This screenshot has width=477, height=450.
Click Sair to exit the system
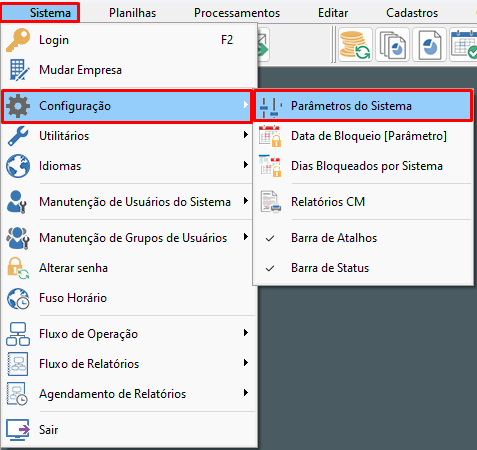(x=129, y=430)
